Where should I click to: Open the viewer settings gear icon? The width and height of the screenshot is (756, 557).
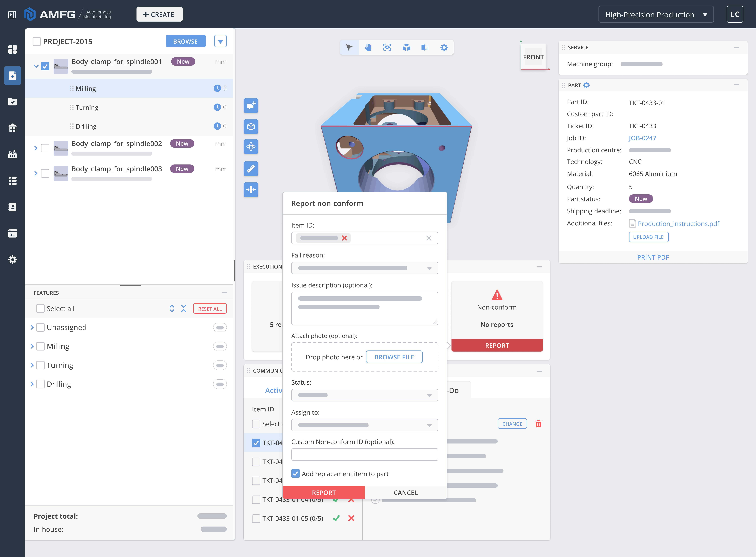tap(444, 48)
